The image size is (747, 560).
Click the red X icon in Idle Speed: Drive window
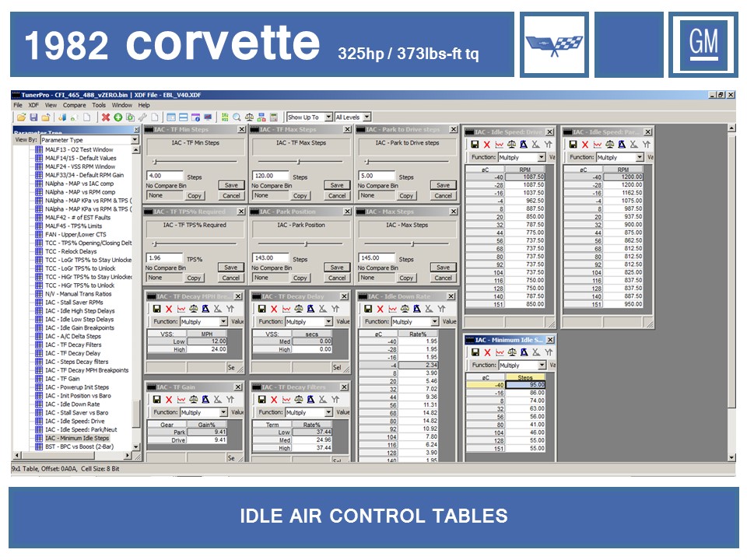(x=486, y=145)
